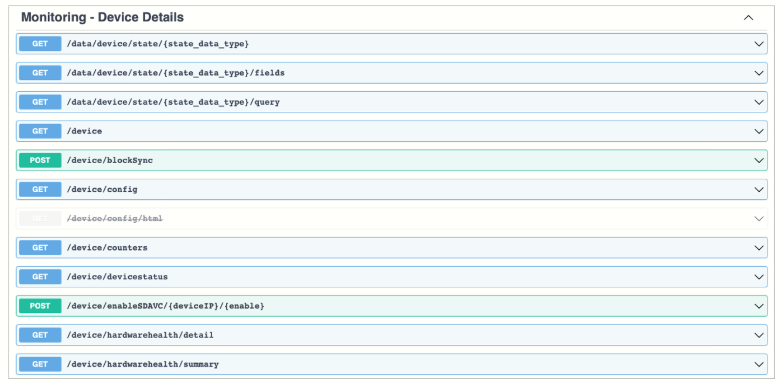Expand the deprecated /device/config/html chevron

pyautogui.click(x=759, y=218)
